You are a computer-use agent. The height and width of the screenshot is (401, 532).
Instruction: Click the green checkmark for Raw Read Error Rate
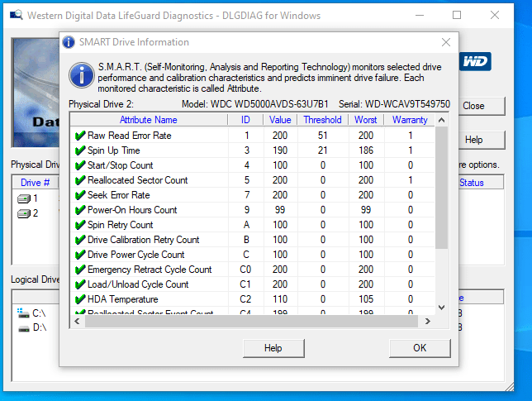click(80, 136)
